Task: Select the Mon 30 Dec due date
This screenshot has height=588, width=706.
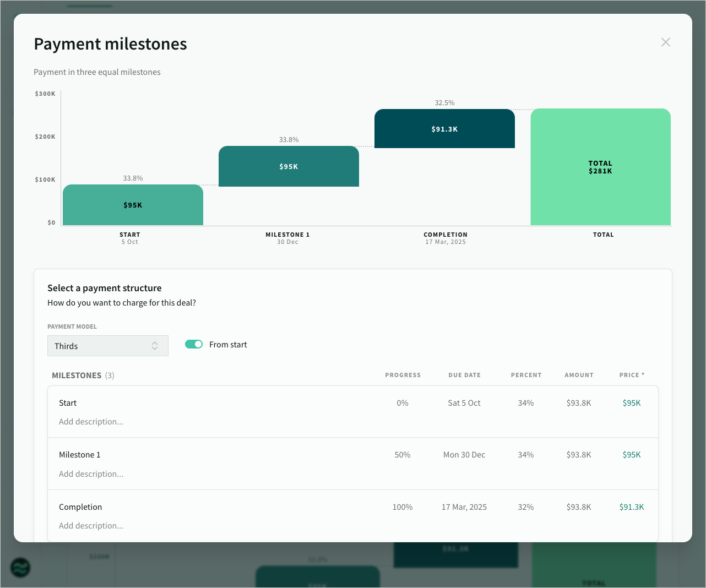Action: [x=464, y=455]
